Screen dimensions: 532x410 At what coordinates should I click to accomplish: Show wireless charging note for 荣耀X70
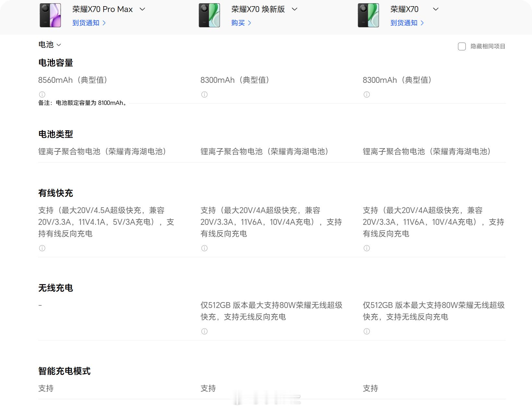(x=367, y=331)
